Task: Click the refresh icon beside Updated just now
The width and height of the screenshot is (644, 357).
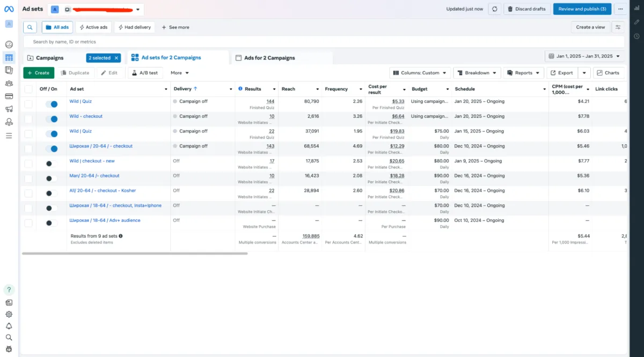Action: click(x=494, y=9)
